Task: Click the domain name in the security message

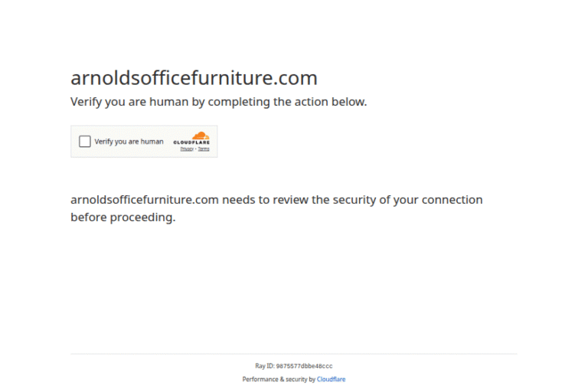Action: pos(145,200)
